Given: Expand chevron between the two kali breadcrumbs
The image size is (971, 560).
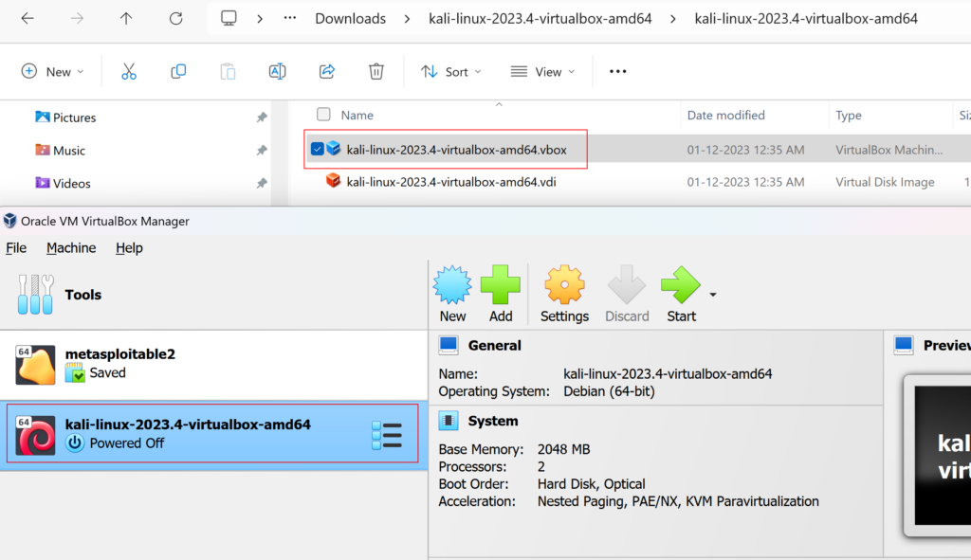Looking at the screenshot, I should coord(673,19).
